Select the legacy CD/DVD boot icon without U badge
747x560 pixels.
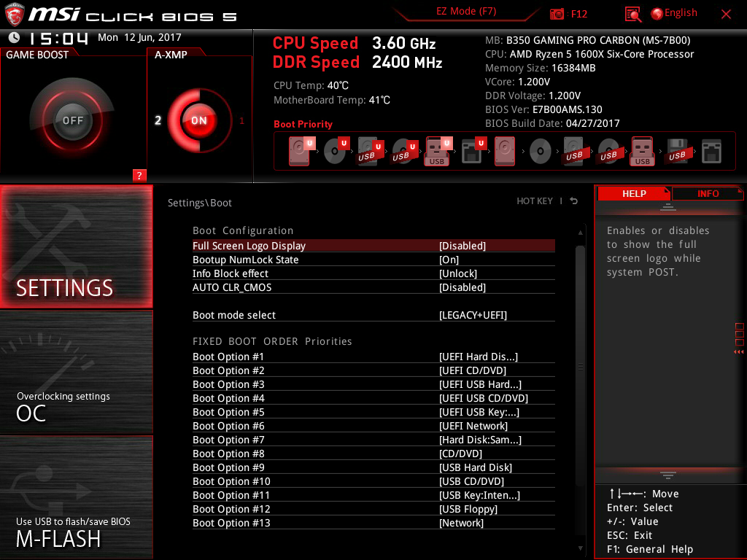click(541, 152)
